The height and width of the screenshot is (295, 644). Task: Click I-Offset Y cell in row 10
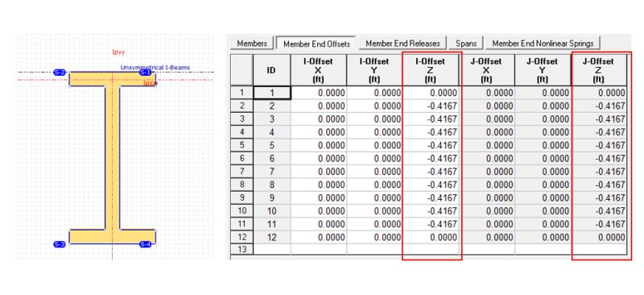(374, 211)
